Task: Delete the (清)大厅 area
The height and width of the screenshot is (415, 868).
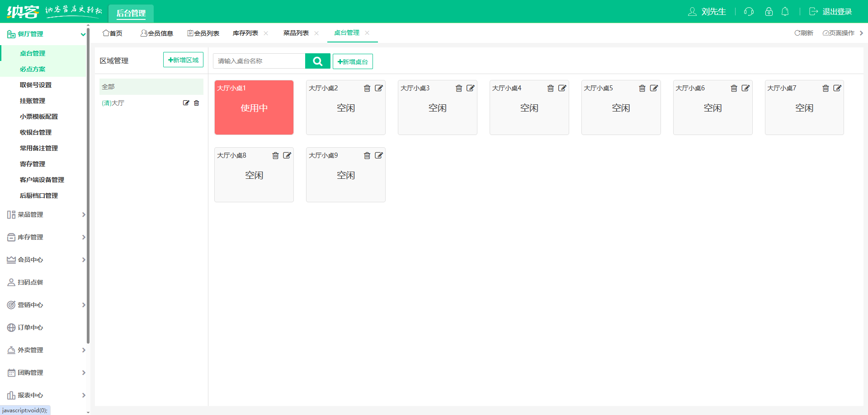Action: click(197, 103)
